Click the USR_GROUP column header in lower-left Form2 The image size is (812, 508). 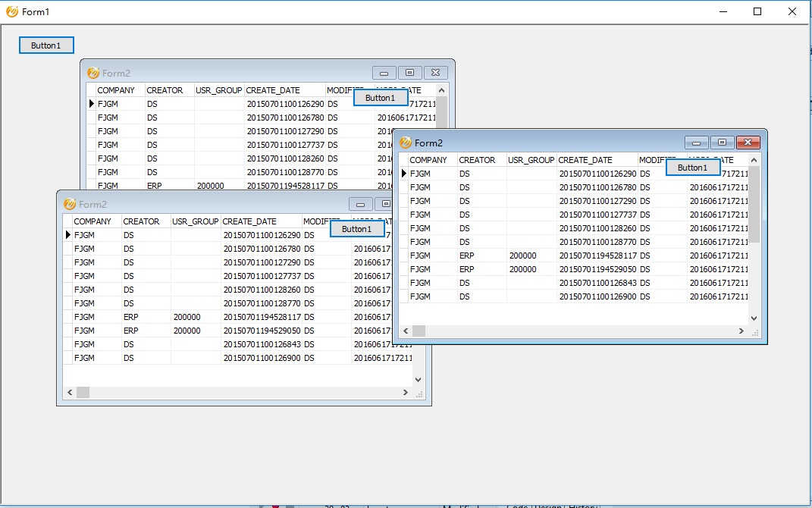pyautogui.click(x=196, y=221)
